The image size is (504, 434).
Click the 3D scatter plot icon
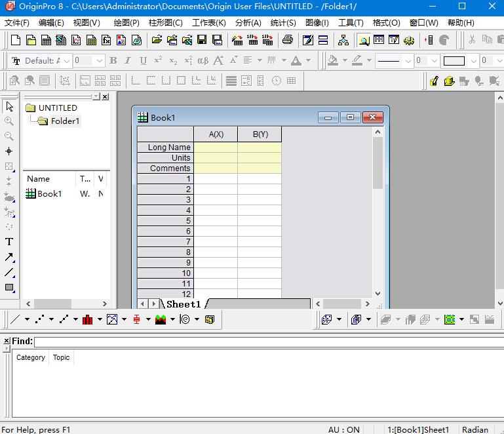pos(326,319)
